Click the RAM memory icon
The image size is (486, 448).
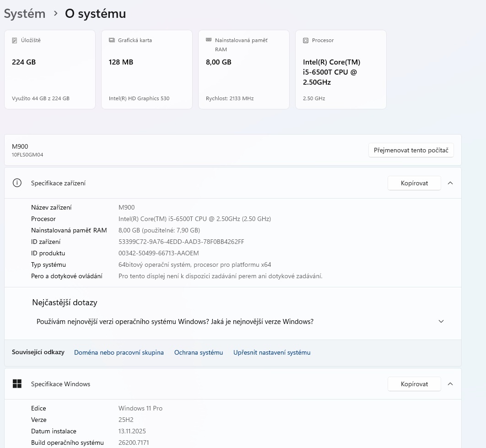click(209, 40)
